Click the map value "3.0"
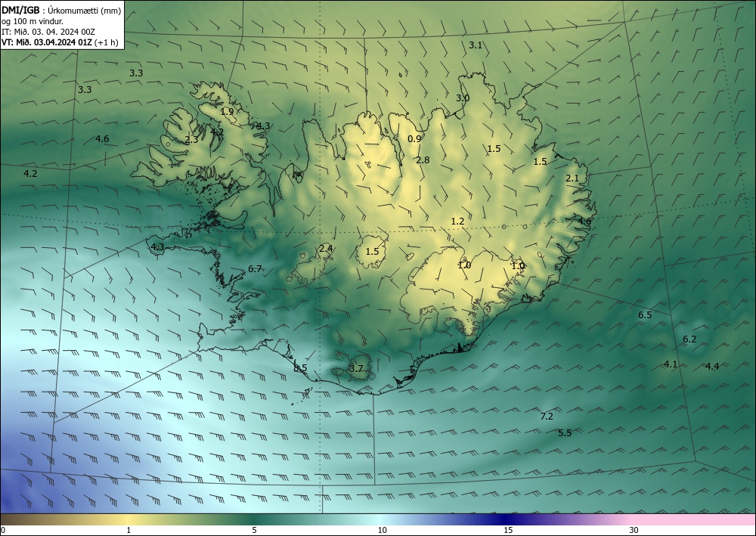756x536 pixels. tap(463, 98)
